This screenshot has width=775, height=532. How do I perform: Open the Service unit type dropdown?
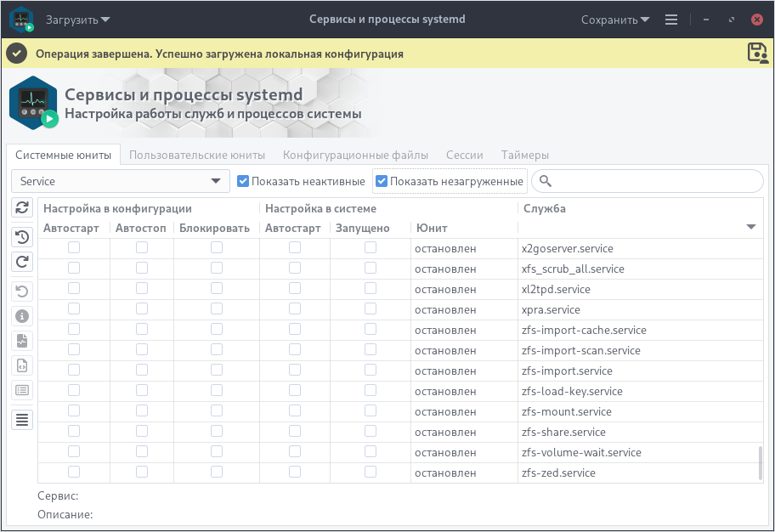tap(120, 181)
